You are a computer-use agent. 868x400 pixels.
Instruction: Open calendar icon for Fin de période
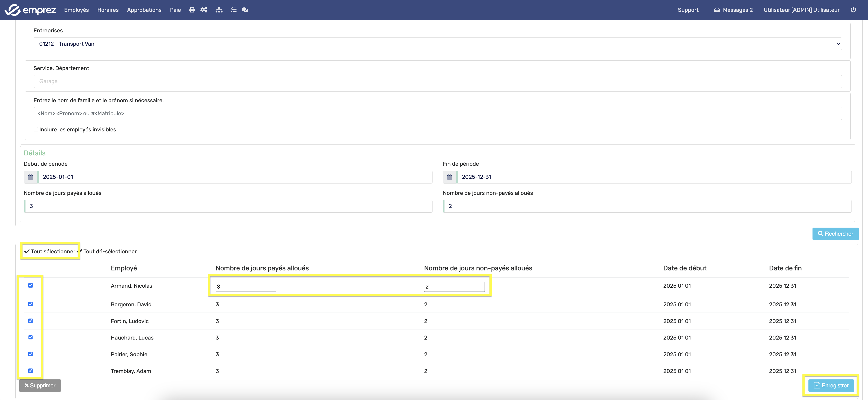tap(449, 177)
